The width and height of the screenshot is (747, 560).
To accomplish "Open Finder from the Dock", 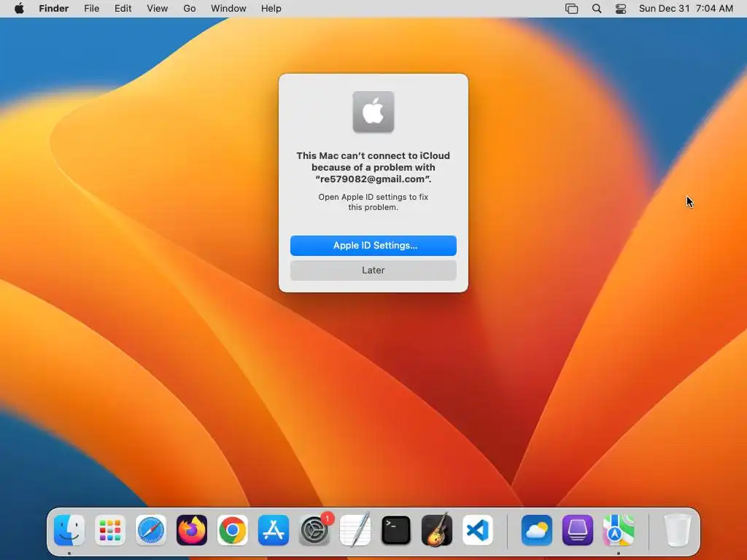I will (x=69, y=530).
